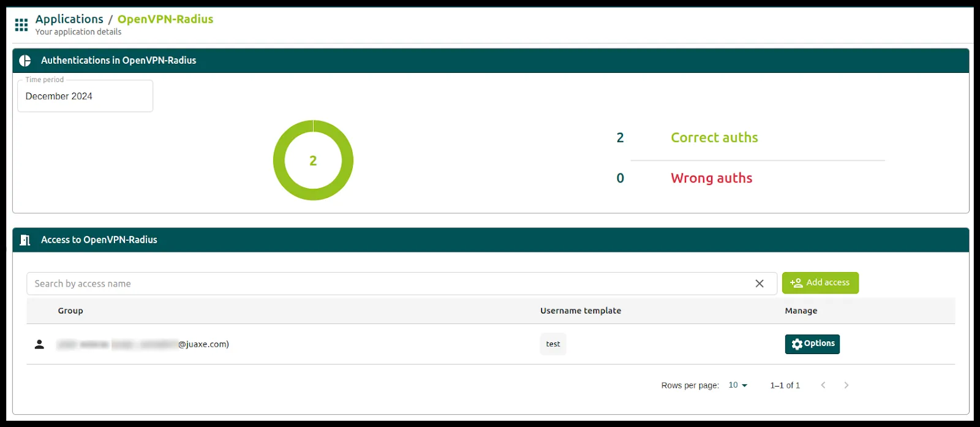Click the door icon in Access header
Screen dimensions: 980x427
click(x=25, y=240)
